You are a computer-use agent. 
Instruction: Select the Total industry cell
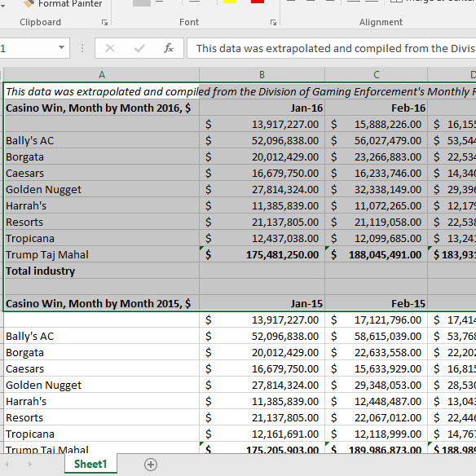pyautogui.click(x=102, y=271)
